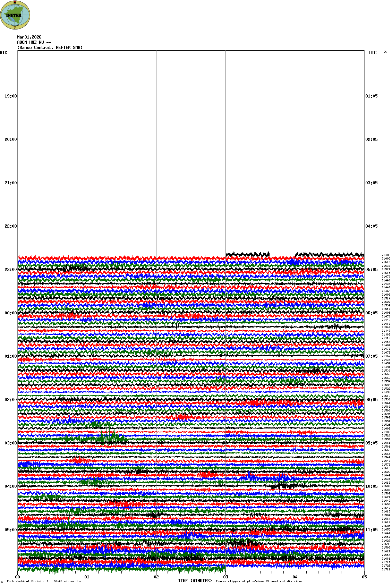Click the Traces clipped footer note
Screen dimensions: 392x586
pos(259,581)
